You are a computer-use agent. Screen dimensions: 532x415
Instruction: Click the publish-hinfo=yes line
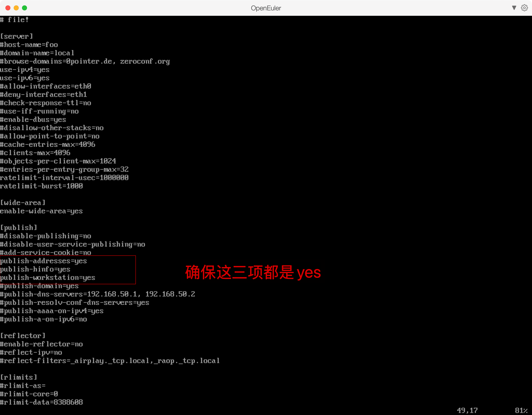pyautogui.click(x=35, y=269)
